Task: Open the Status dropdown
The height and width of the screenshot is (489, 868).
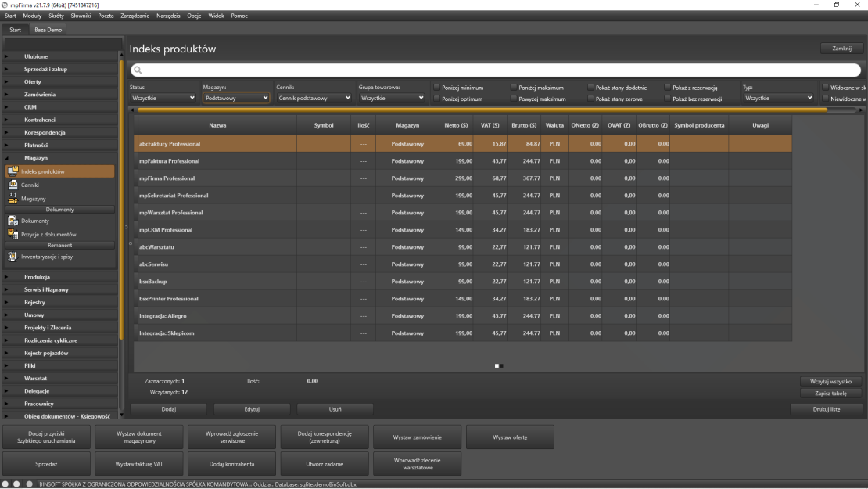Action: tap(163, 98)
